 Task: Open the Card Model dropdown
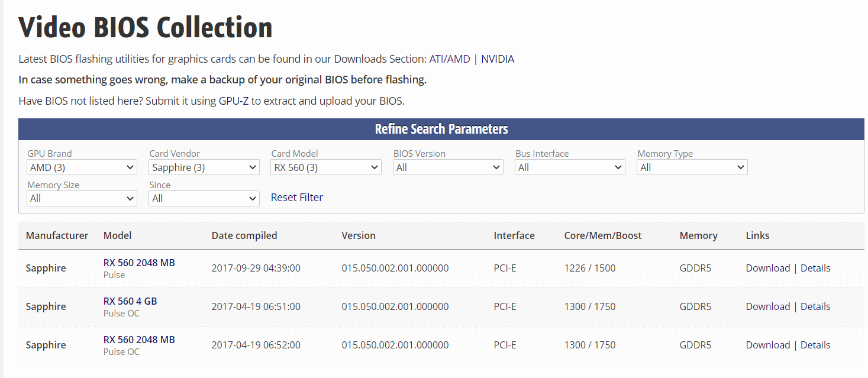326,167
